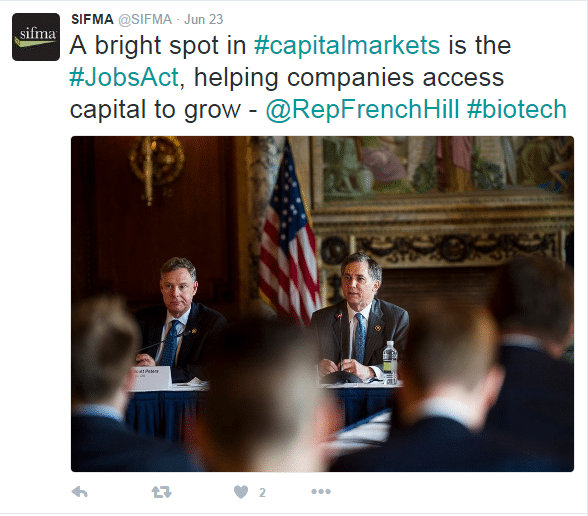Expand the attached panel discussion photo
Screen dimensions: 588x516
(x=322, y=304)
